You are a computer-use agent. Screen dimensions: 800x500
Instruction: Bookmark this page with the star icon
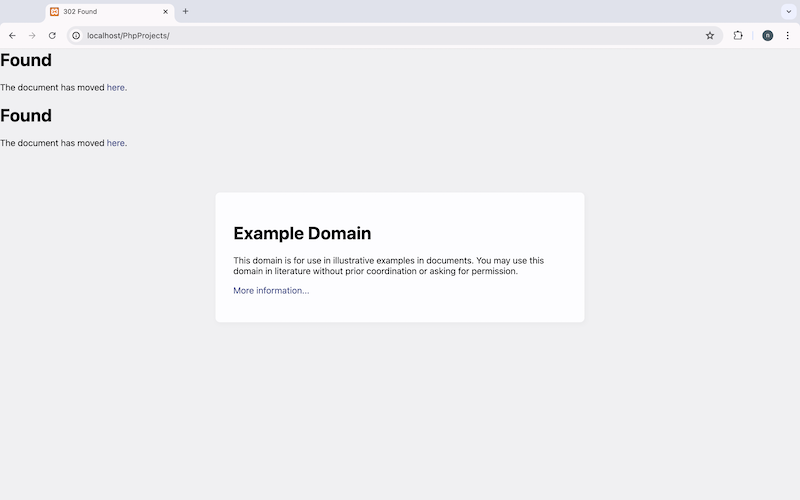[x=710, y=36]
